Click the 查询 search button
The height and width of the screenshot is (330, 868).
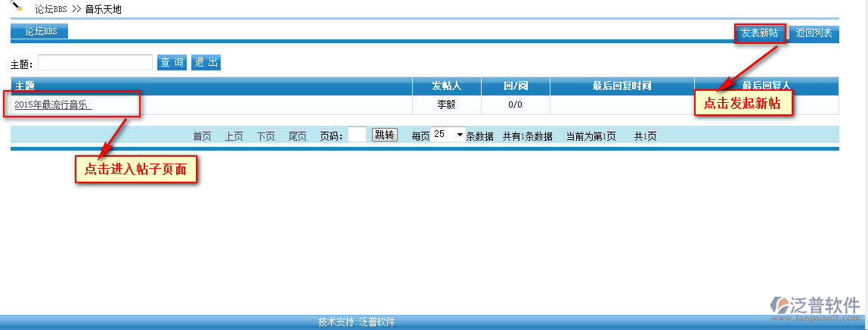pyautogui.click(x=172, y=63)
